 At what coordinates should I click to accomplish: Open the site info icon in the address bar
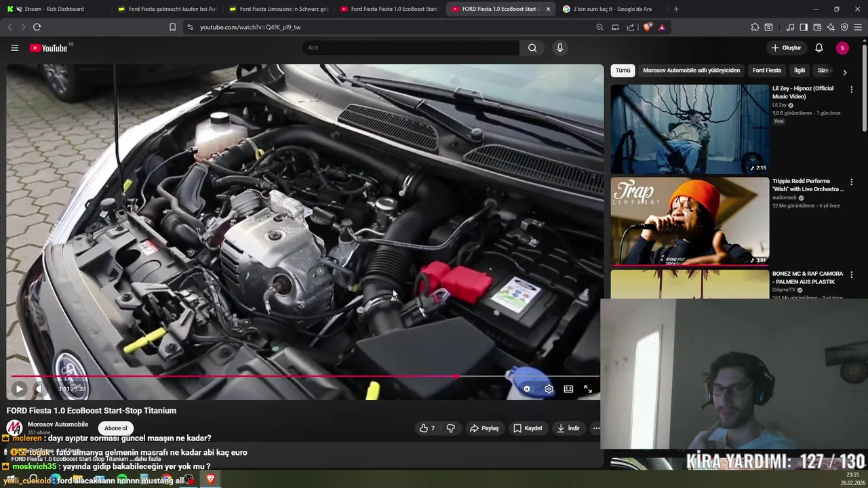click(190, 27)
